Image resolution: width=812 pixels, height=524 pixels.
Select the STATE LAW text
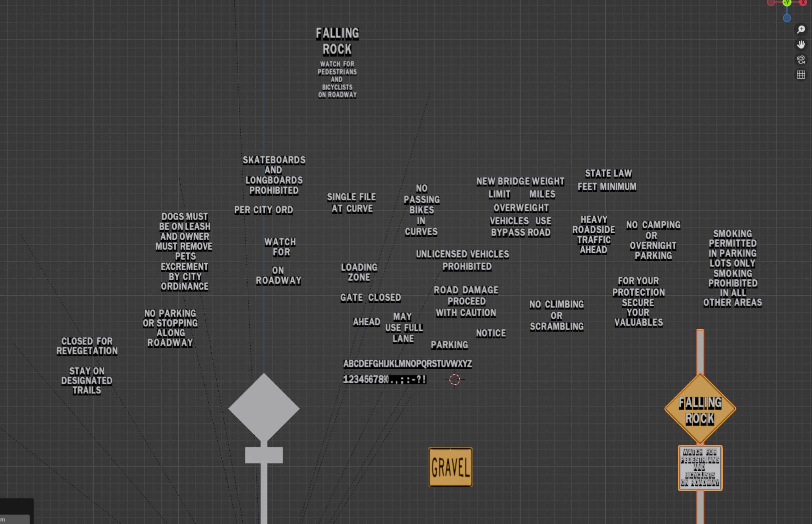tap(608, 173)
